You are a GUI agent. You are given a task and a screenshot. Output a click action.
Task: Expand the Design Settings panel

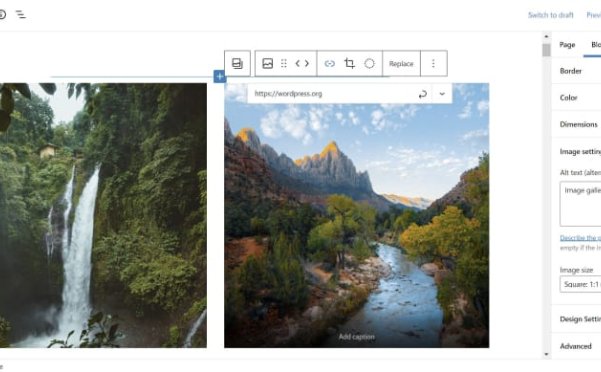pyautogui.click(x=576, y=319)
